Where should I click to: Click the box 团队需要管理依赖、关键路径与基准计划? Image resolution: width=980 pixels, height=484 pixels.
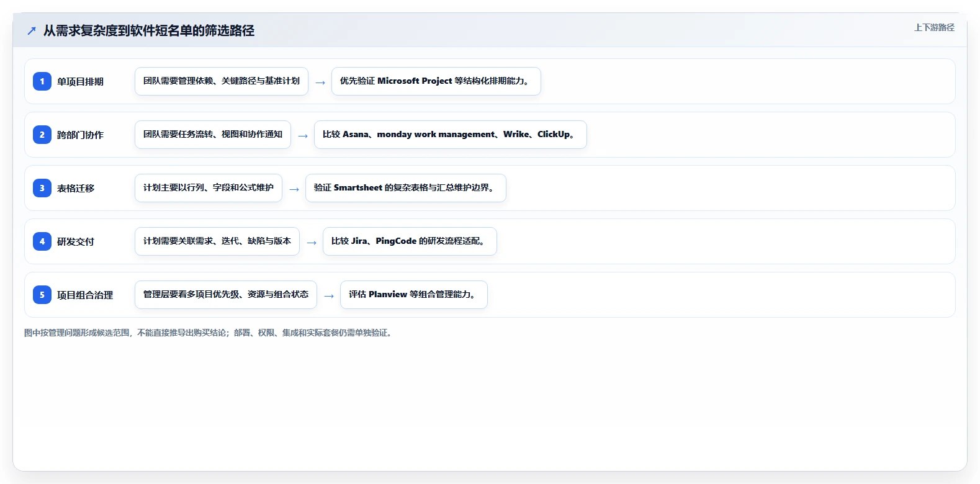[222, 81]
